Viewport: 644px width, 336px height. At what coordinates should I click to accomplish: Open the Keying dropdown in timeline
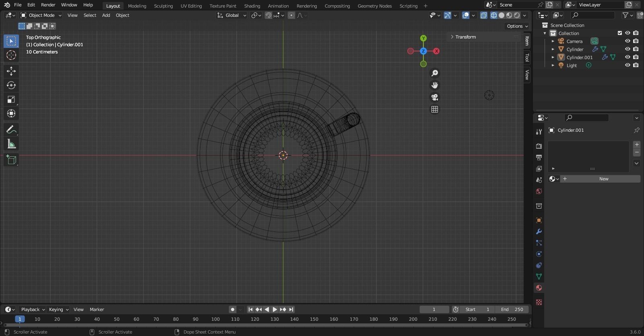tap(58, 309)
